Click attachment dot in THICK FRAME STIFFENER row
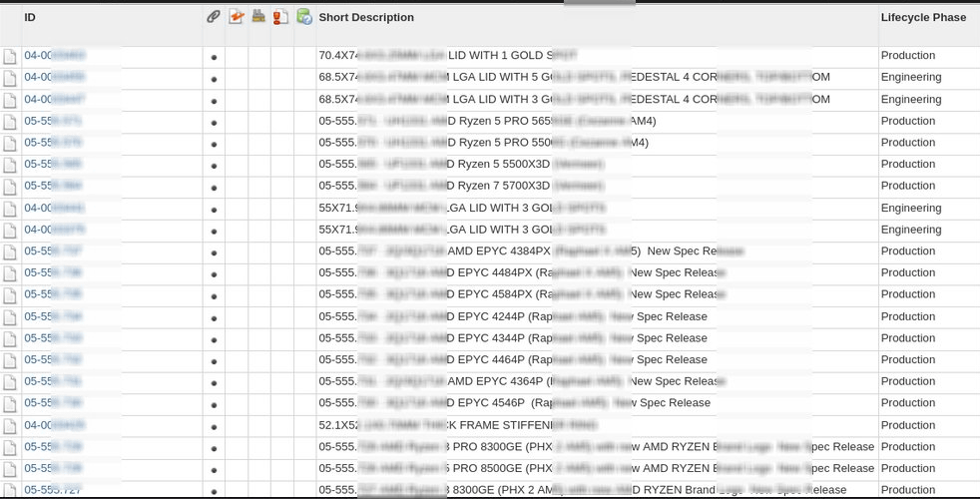This screenshot has height=499, width=980. tap(214, 426)
